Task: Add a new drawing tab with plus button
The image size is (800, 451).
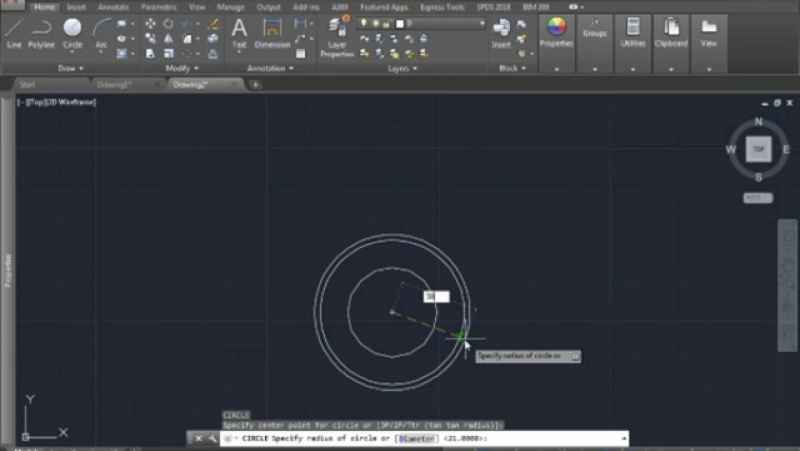Action: coord(256,85)
